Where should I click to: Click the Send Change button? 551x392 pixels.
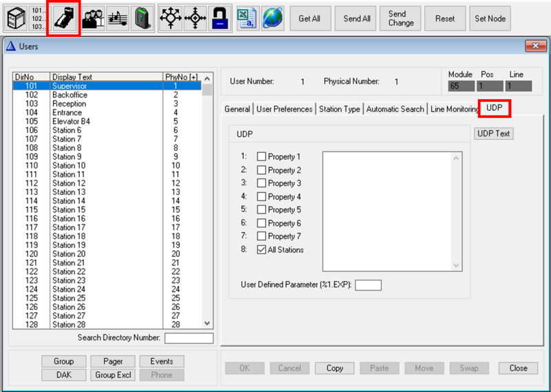pyautogui.click(x=400, y=19)
